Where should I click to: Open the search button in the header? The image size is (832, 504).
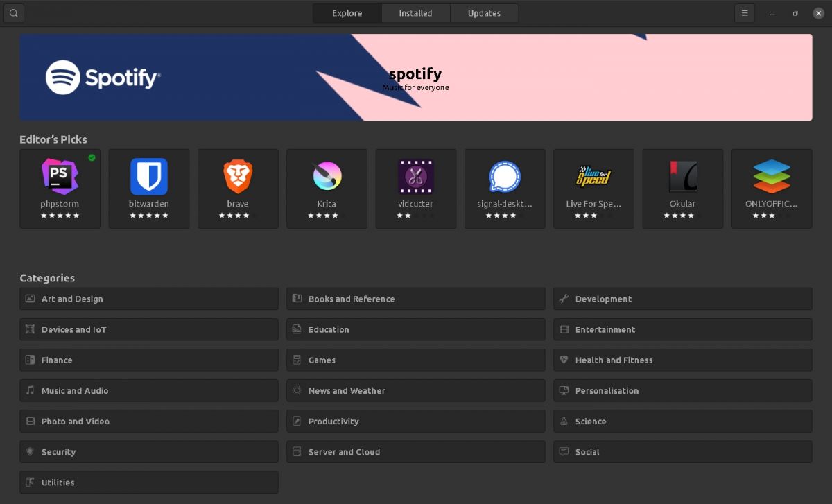click(14, 13)
